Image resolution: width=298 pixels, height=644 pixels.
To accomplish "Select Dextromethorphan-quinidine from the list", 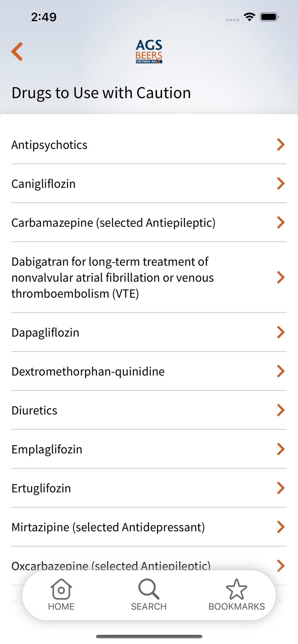I will 88,371.
